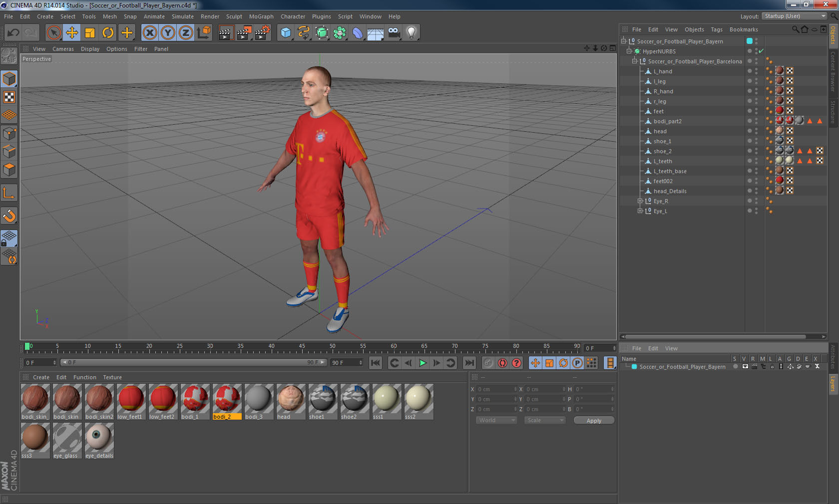
Task: Activate the Move tool in top toolbar
Action: 72,33
